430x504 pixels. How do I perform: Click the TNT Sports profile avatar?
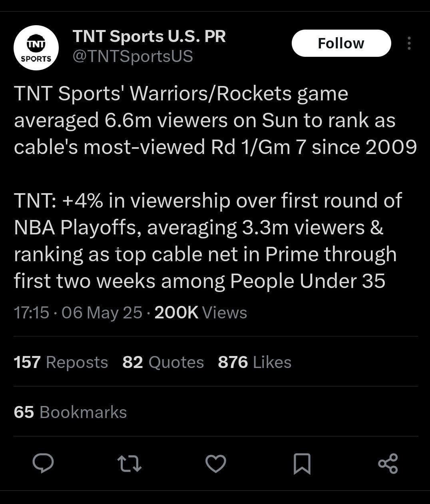[x=36, y=48]
